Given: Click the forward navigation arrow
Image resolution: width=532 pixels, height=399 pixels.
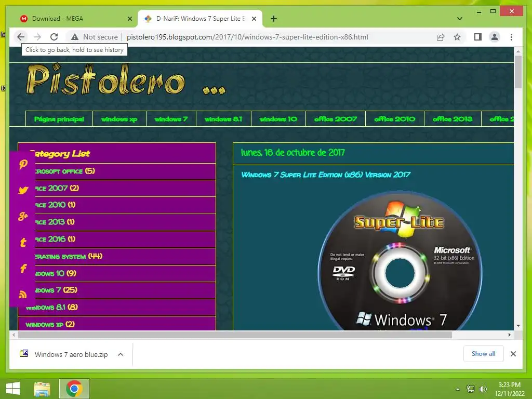Looking at the screenshot, I should (x=37, y=37).
